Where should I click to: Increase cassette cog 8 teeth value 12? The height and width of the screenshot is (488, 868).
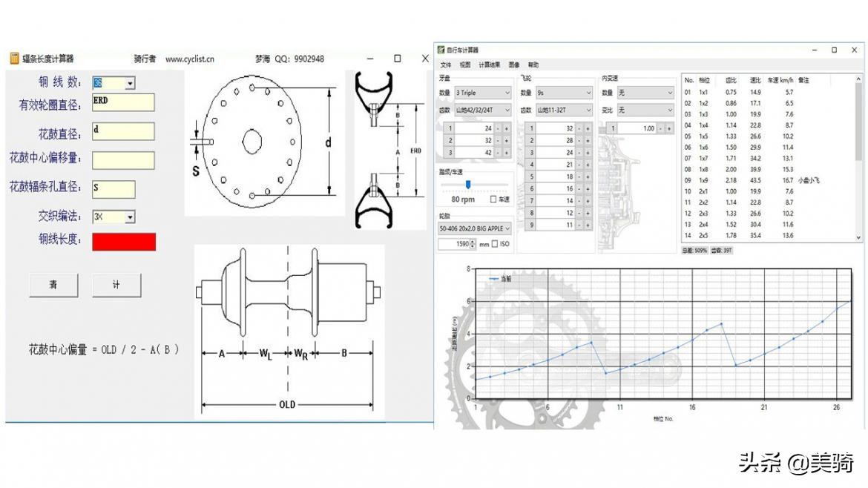pyautogui.click(x=588, y=213)
